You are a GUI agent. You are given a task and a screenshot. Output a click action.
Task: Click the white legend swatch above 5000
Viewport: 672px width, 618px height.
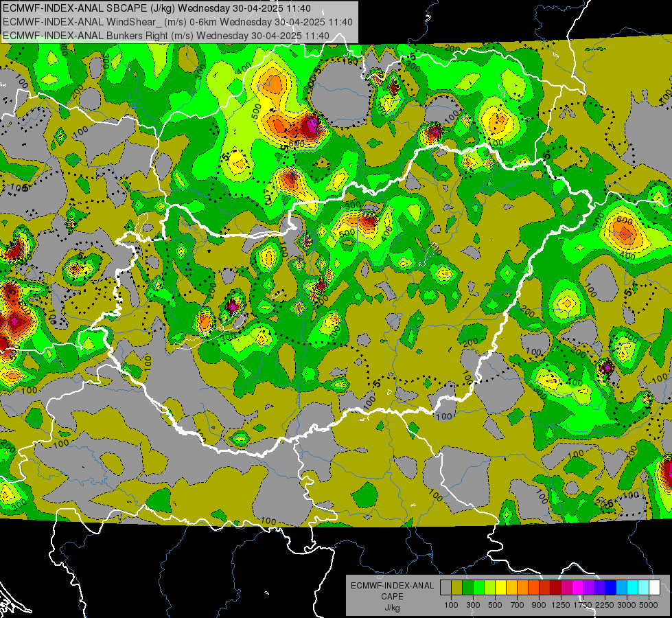[654, 588]
